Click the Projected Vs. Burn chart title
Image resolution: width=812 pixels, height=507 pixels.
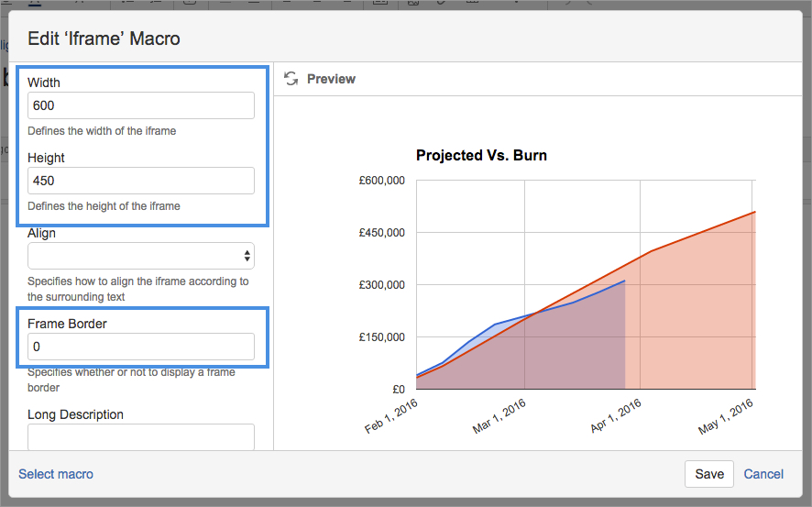click(x=481, y=155)
